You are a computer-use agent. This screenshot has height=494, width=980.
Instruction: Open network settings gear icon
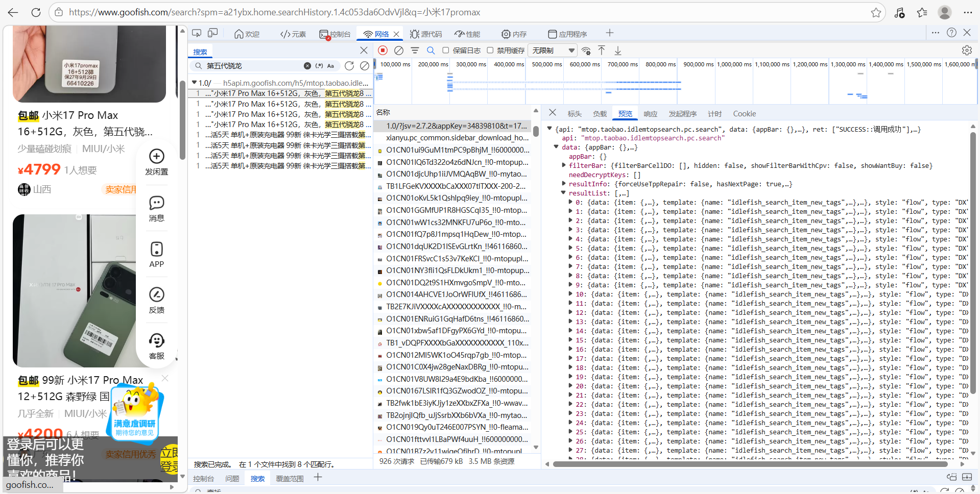[x=966, y=51]
